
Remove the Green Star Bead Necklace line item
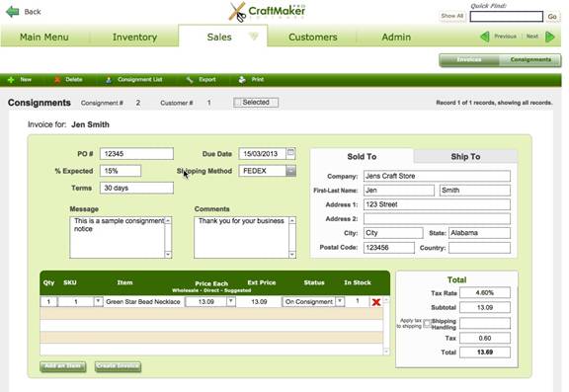[x=376, y=302]
